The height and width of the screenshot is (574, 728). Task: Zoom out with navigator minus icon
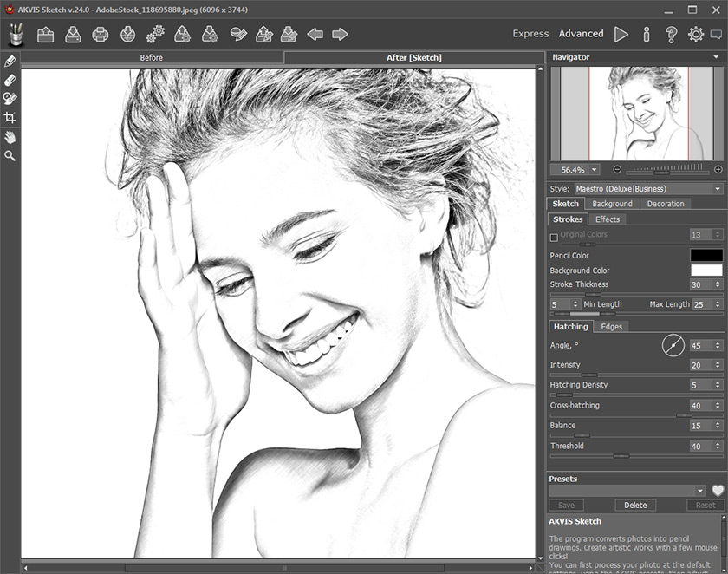(x=617, y=169)
